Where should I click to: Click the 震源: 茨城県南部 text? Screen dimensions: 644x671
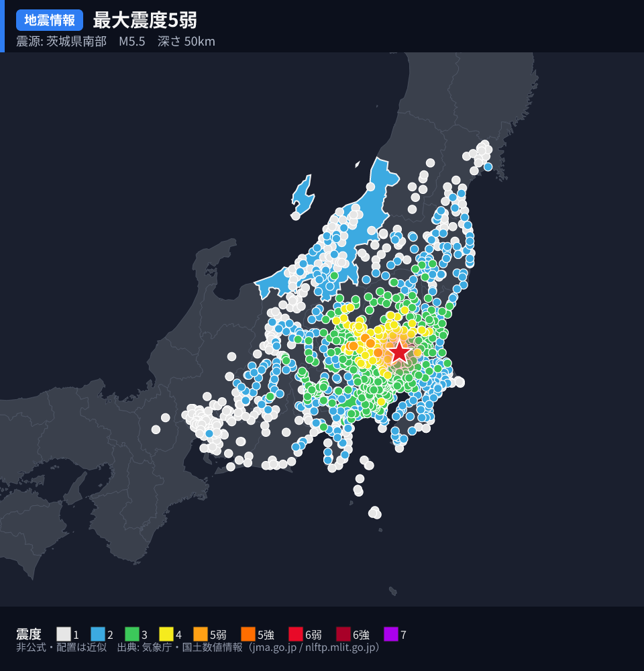coord(61,42)
